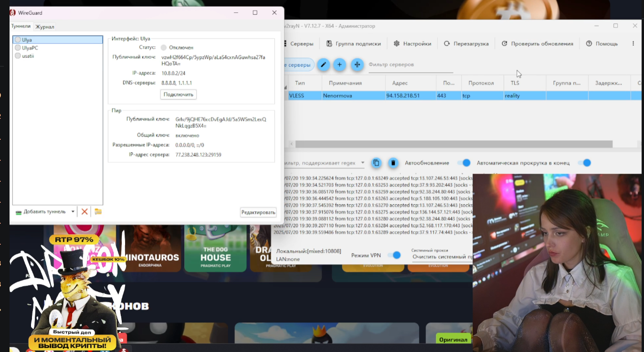Open the three-dot overflow menu in v2rayN
Image resolution: width=644 pixels, height=352 pixels.
(x=633, y=43)
